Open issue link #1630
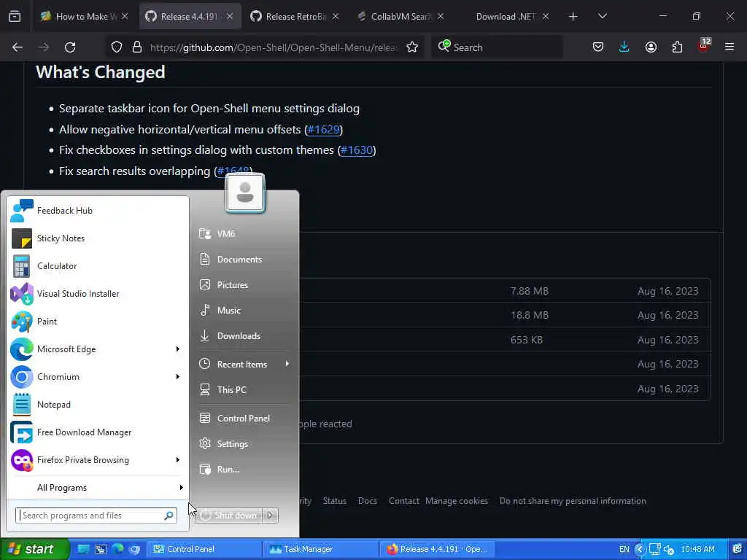The height and width of the screenshot is (560, 747). [356, 150]
